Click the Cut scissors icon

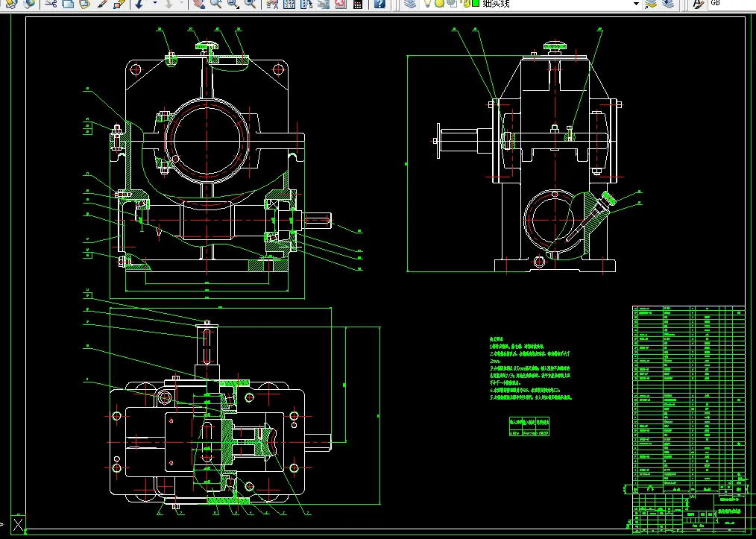point(50,4)
